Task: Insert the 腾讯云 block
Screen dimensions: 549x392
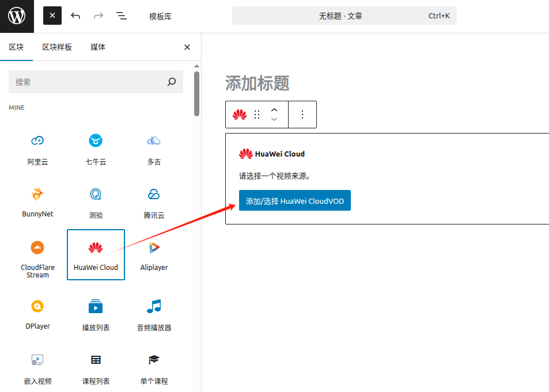Action: click(154, 203)
